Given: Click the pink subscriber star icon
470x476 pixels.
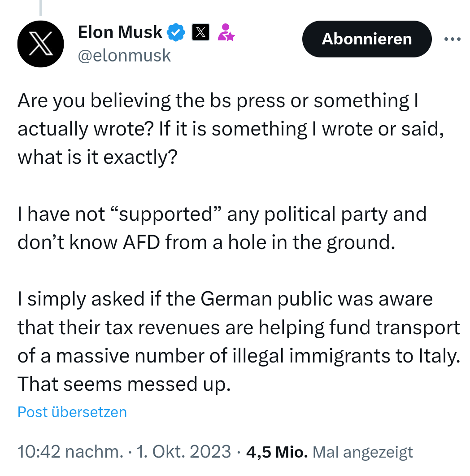Looking at the screenshot, I should (x=226, y=32).
